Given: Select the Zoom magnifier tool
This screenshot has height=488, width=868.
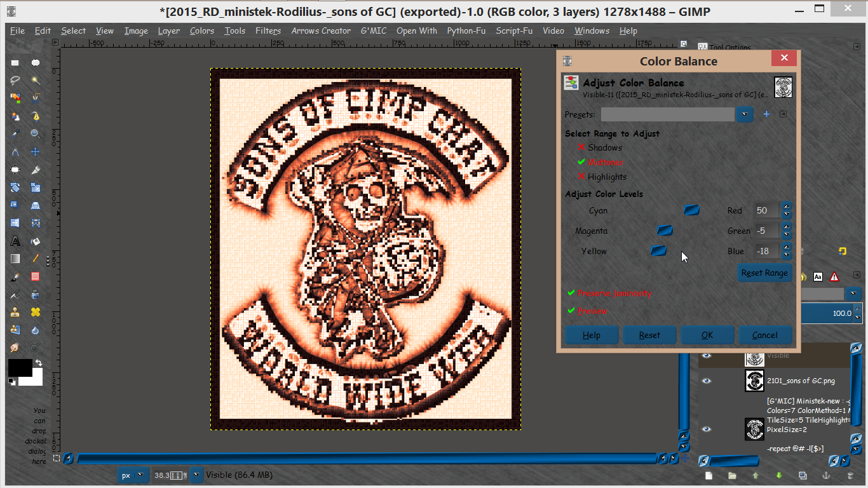Looking at the screenshot, I should (x=36, y=134).
